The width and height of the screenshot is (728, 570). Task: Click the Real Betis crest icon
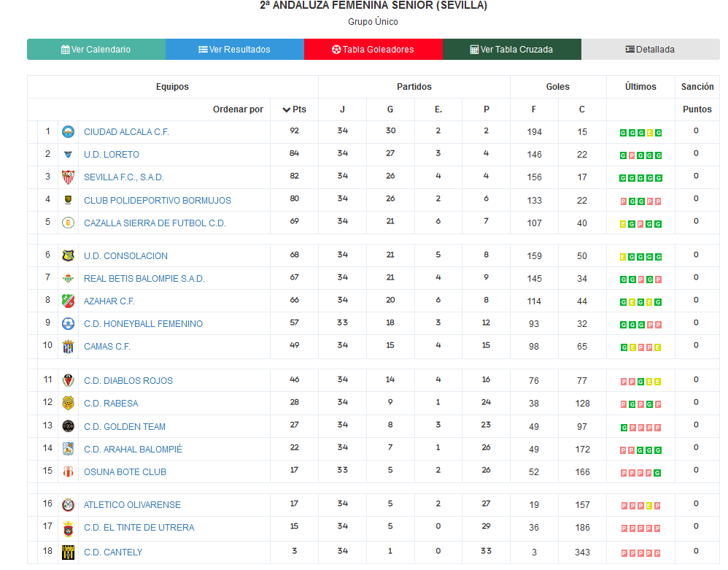pyautogui.click(x=69, y=278)
